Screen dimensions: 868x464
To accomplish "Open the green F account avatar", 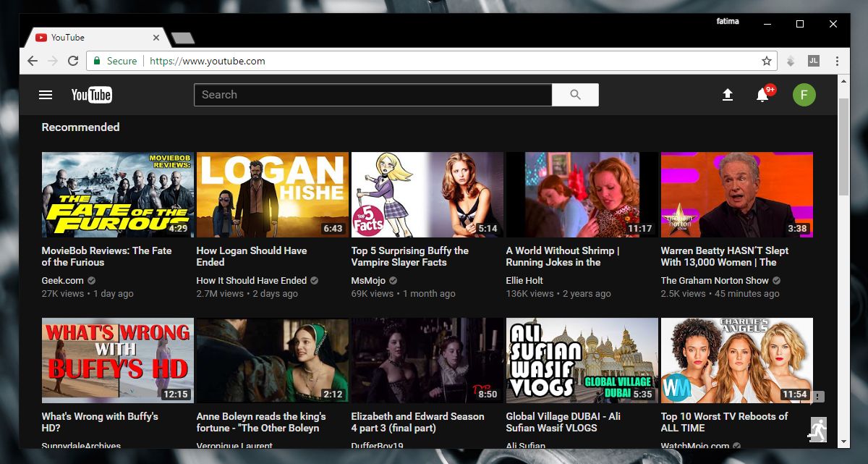I will 804,95.
